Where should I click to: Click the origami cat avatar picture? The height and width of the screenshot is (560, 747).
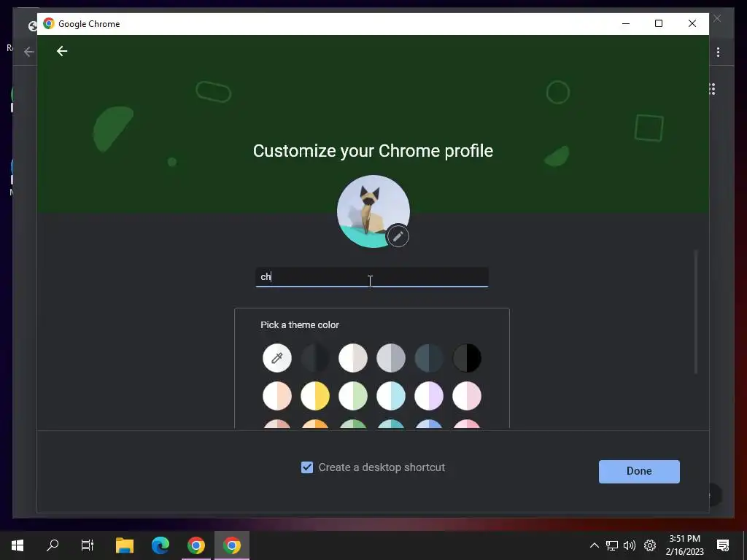(373, 211)
